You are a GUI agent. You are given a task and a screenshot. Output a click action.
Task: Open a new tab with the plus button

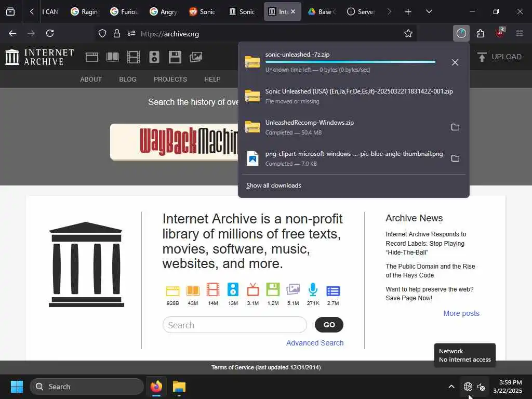click(408, 12)
